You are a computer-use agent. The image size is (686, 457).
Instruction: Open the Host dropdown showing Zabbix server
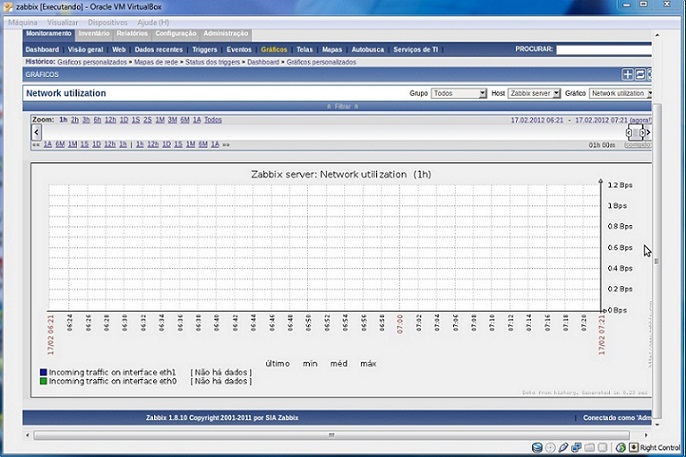click(x=534, y=94)
